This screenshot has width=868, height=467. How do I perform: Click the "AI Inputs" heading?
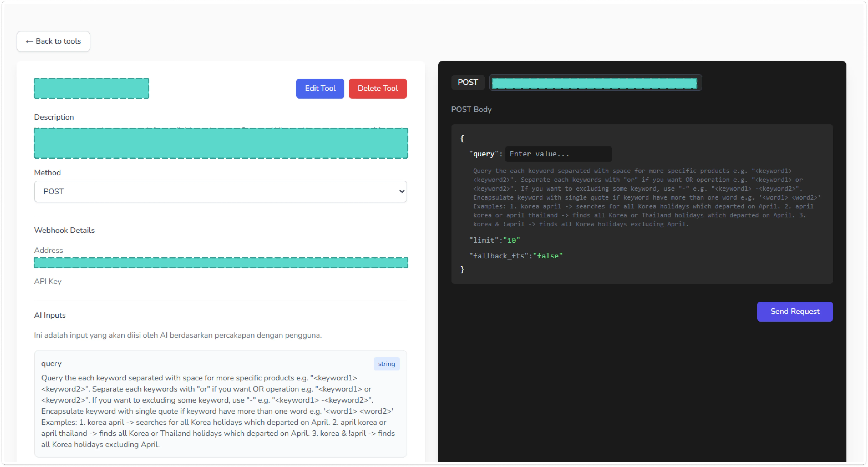(50, 315)
